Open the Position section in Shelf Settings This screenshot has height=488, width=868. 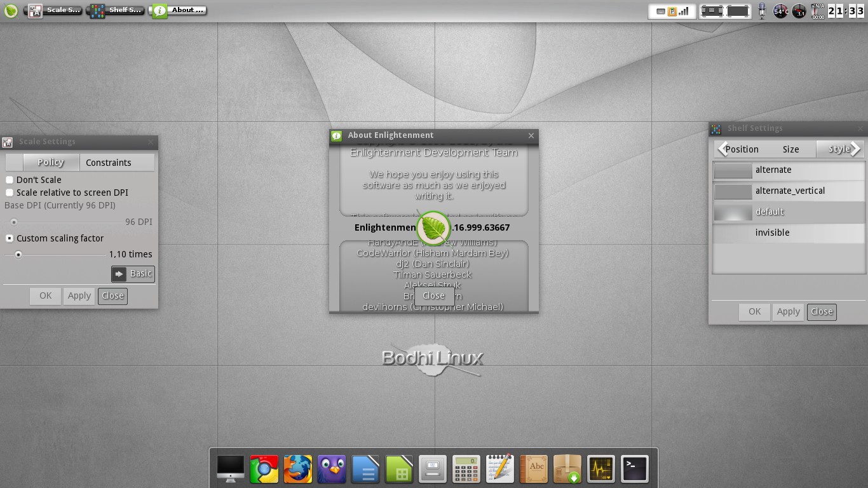[742, 149]
